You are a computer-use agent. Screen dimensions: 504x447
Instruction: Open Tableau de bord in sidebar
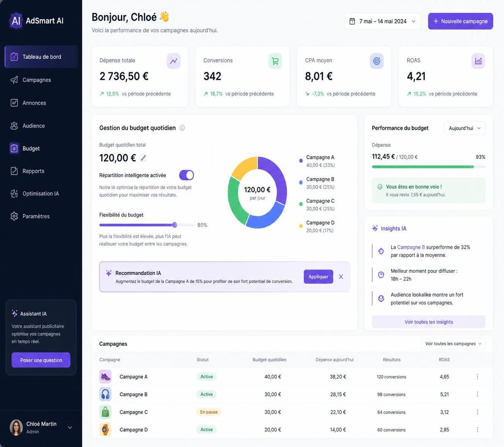[x=41, y=57]
